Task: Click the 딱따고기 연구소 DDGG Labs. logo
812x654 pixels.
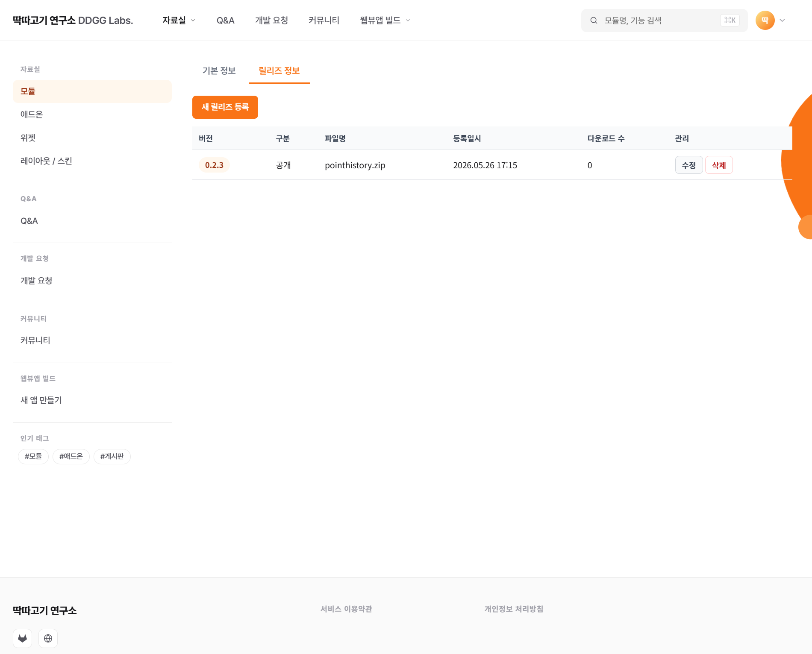Action: click(73, 21)
